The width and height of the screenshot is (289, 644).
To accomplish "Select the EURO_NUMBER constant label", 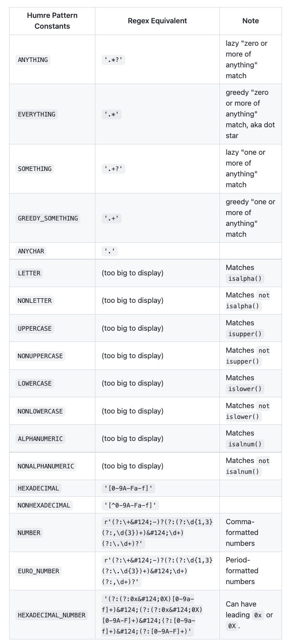I will [x=38, y=571].
